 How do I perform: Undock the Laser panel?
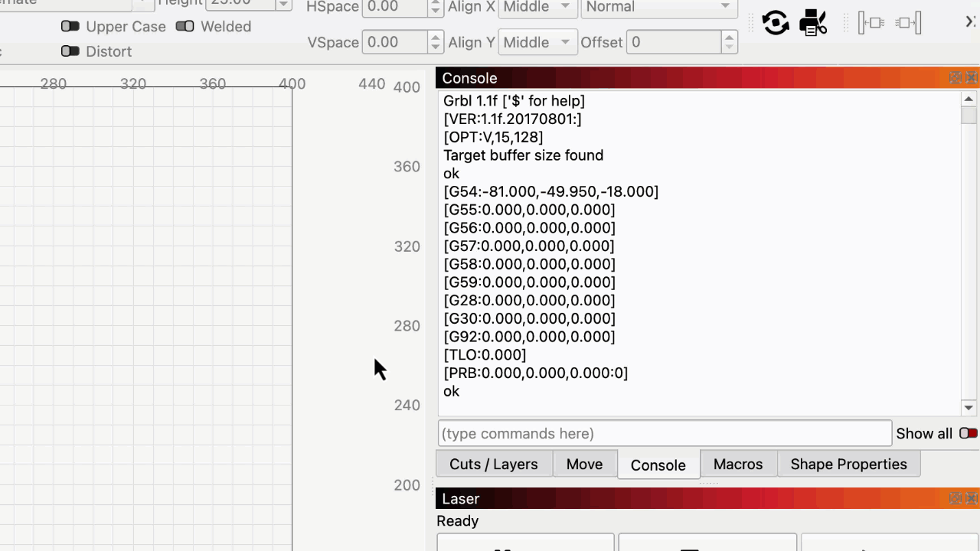tap(955, 499)
